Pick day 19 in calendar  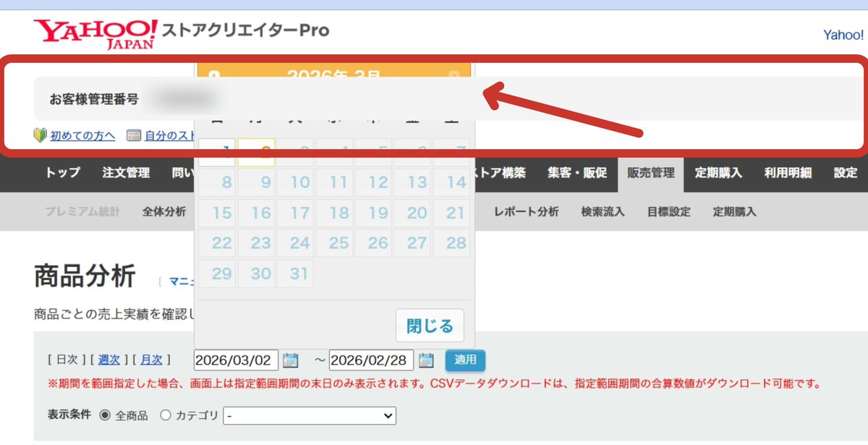tap(373, 213)
